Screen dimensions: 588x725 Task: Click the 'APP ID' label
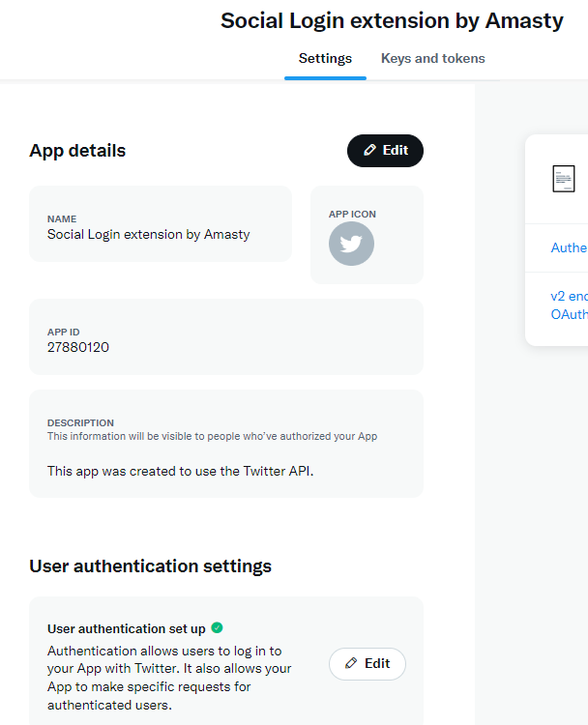64,332
